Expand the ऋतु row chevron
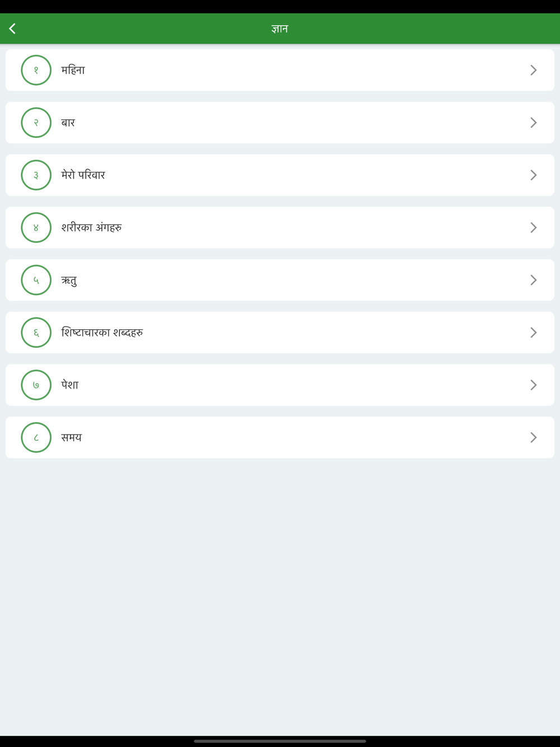This screenshot has height=747, width=560. pos(533,280)
